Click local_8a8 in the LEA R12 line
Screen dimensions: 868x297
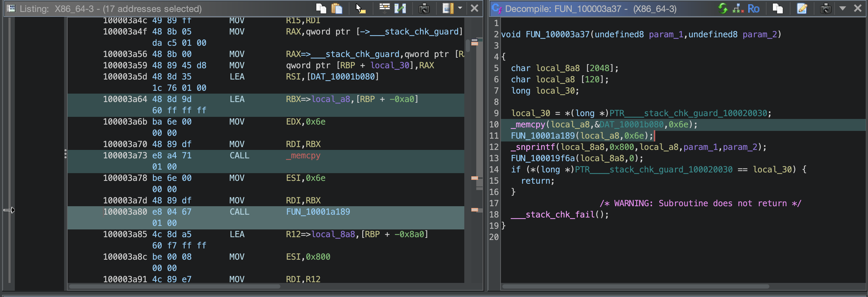click(333, 234)
